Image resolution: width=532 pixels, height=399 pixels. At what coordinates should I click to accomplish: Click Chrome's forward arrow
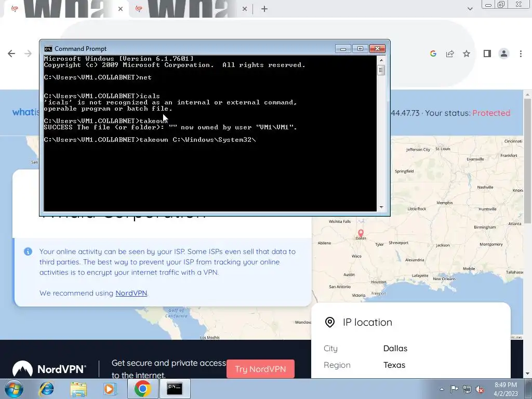click(28, 54)
